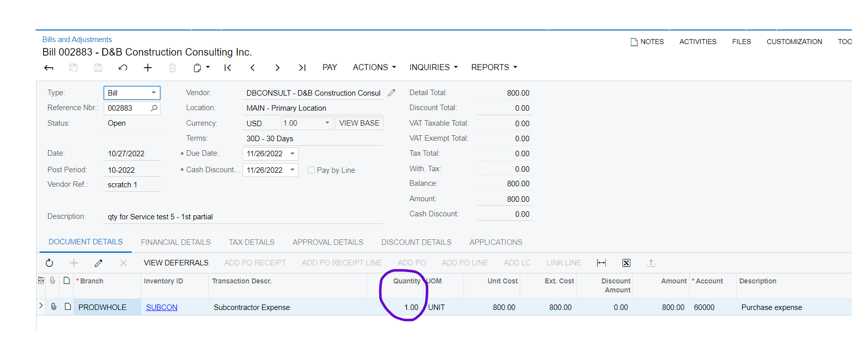Edit vendor with the pencil icon
Viewport: 868px width, 339px height.
click(x=392, y=93)
